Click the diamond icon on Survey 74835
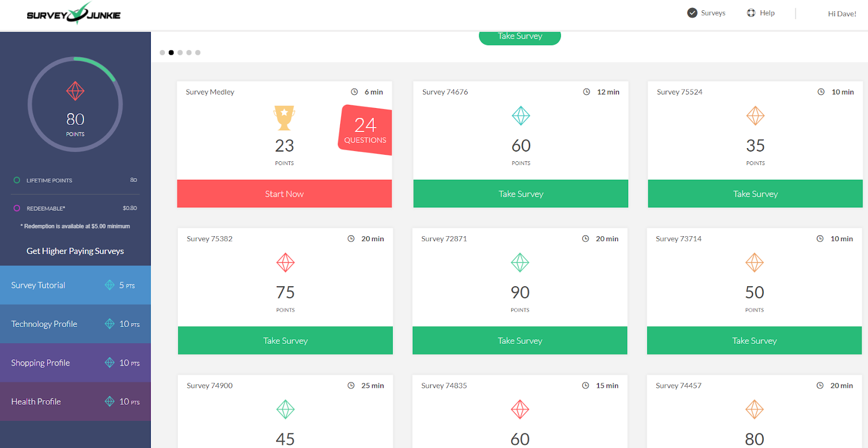Image resolution: width=868 pixels, height=448 pixels. click(x=520, y=409)
